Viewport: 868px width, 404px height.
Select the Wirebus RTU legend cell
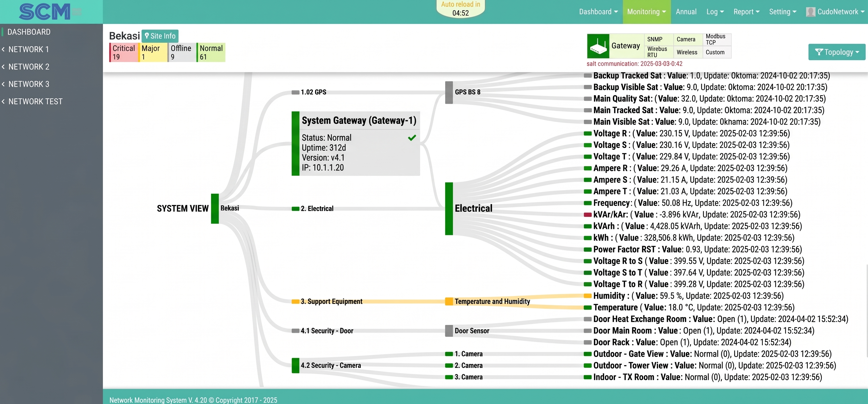pos(659,52)
